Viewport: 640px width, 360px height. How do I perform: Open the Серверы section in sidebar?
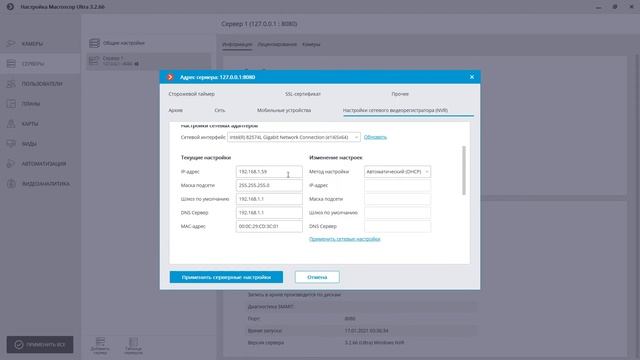[x=40, y=64]
